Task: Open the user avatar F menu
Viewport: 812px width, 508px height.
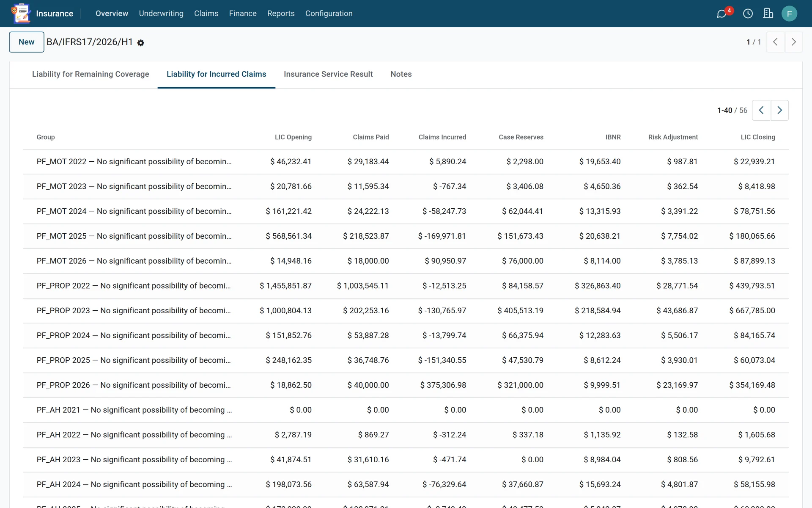Action: pos(789,14)
